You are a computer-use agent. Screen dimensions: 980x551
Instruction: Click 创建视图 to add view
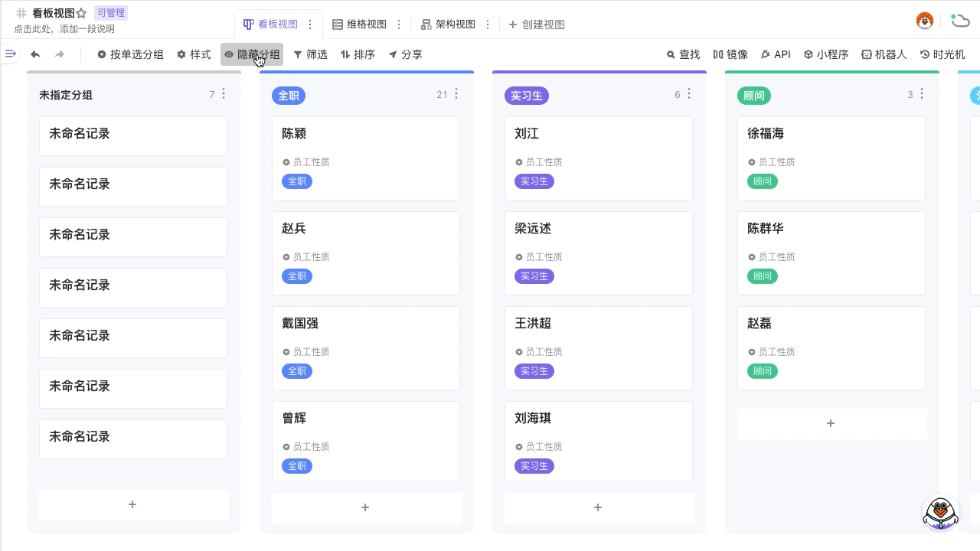pyautogui.click(x=537, y=24)
